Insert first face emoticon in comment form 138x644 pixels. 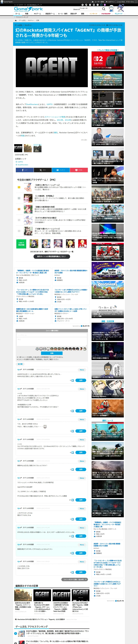coord(37,349)
